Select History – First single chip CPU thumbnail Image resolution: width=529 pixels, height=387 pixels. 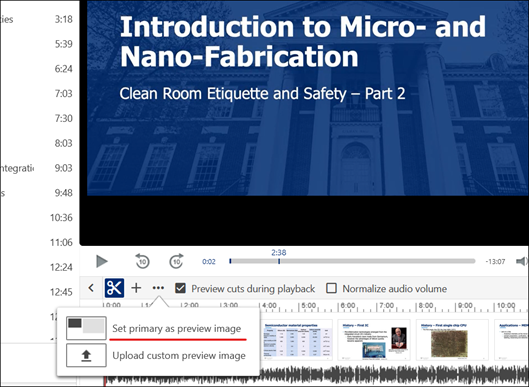[x=452, y=340]
